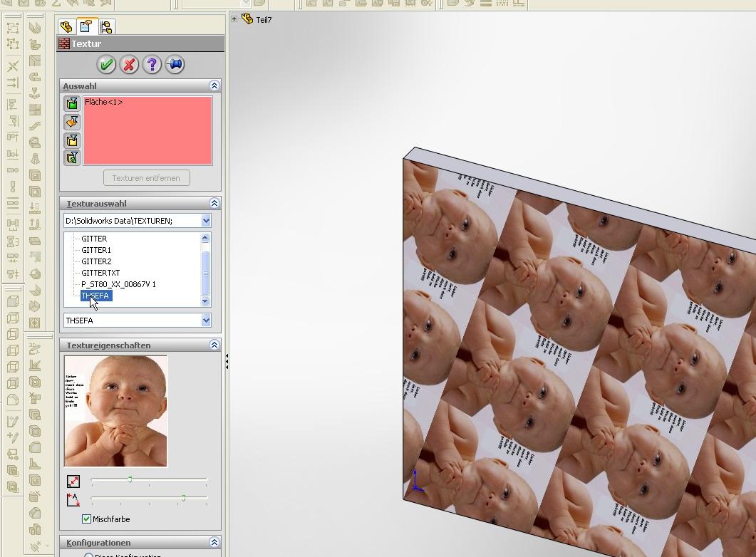
Task: Adjust the texture rotation slider
Action: (183, 498)
